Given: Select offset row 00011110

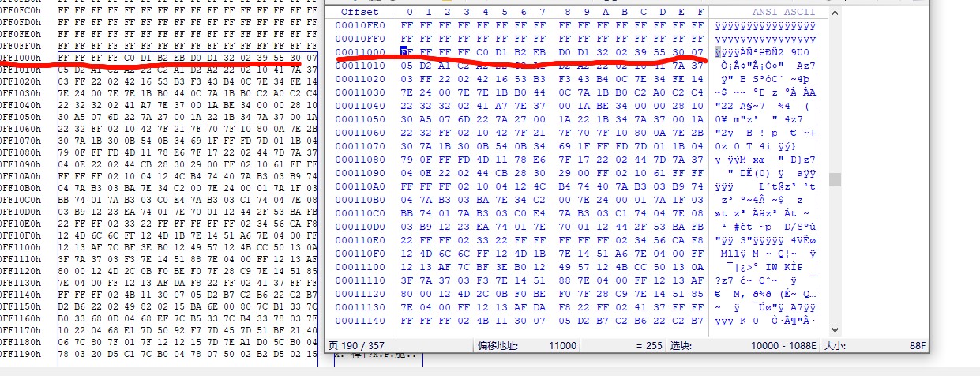Looking at the screenshot, I should click(360, 280).
